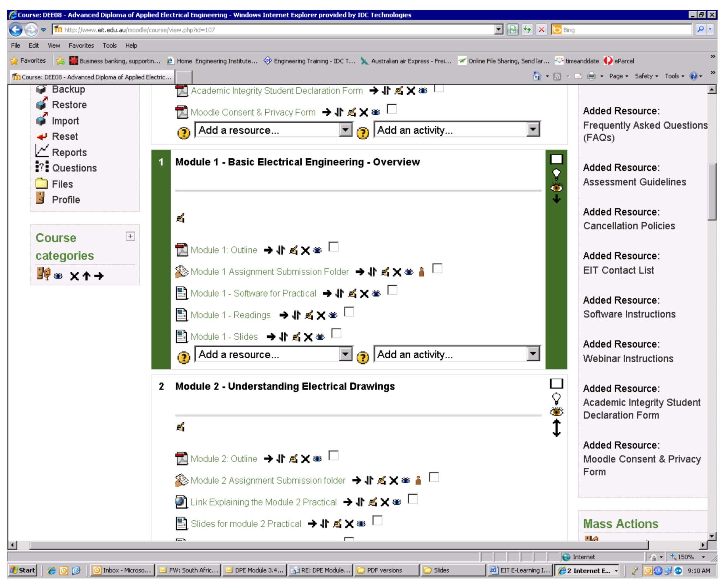Viewport: 728px width, 588px height.
Task: Edit Module 1 summary pencil icon
Action: (x=180, y=218)
